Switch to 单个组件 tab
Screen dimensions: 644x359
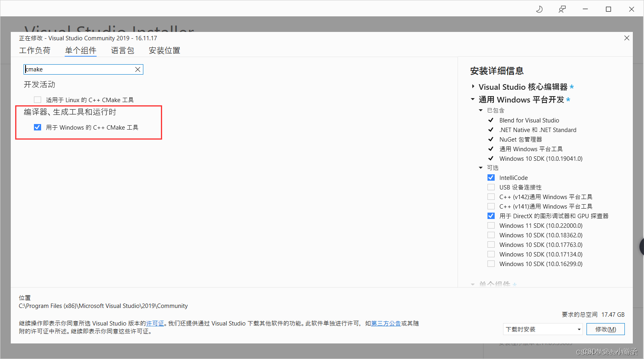coord(81,50)
